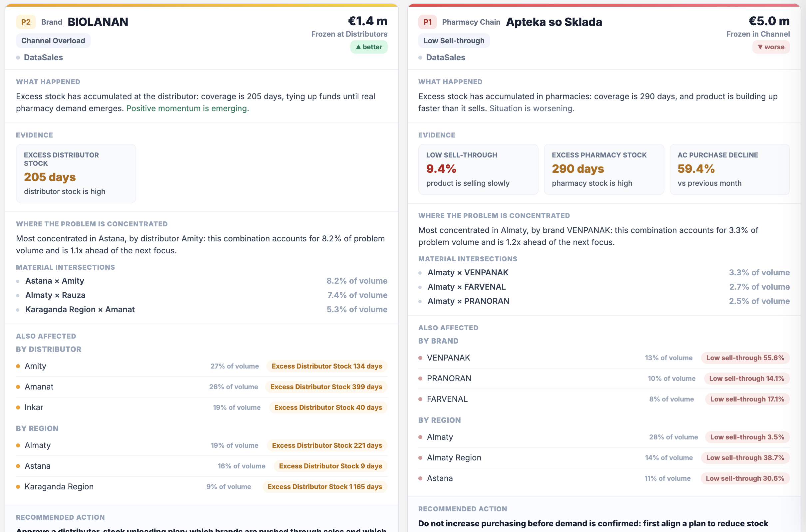Screen dimensions: 806x532
Task: Click the DataSales source label on BIOLANAN card
Action: 43,58
